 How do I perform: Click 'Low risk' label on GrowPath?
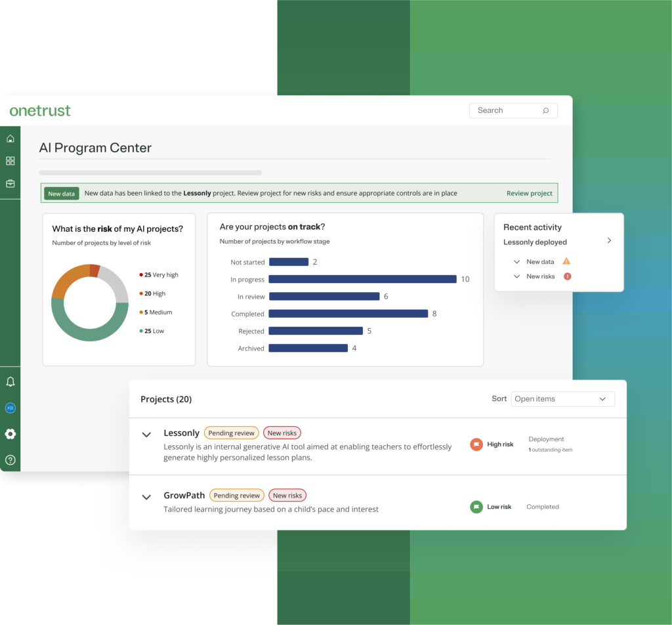pyautogui.click(x=499, y=507)
